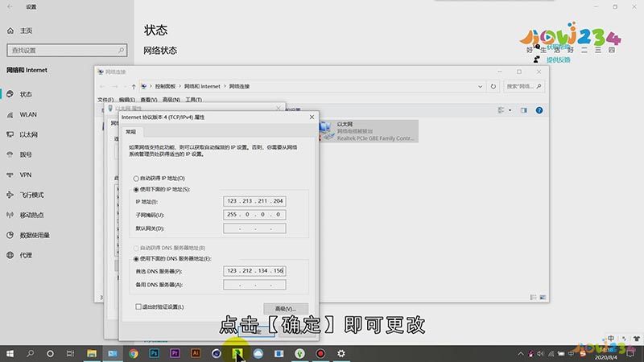
Task: Open taskbar search magnifier
Action: click(x=30, y=353)
